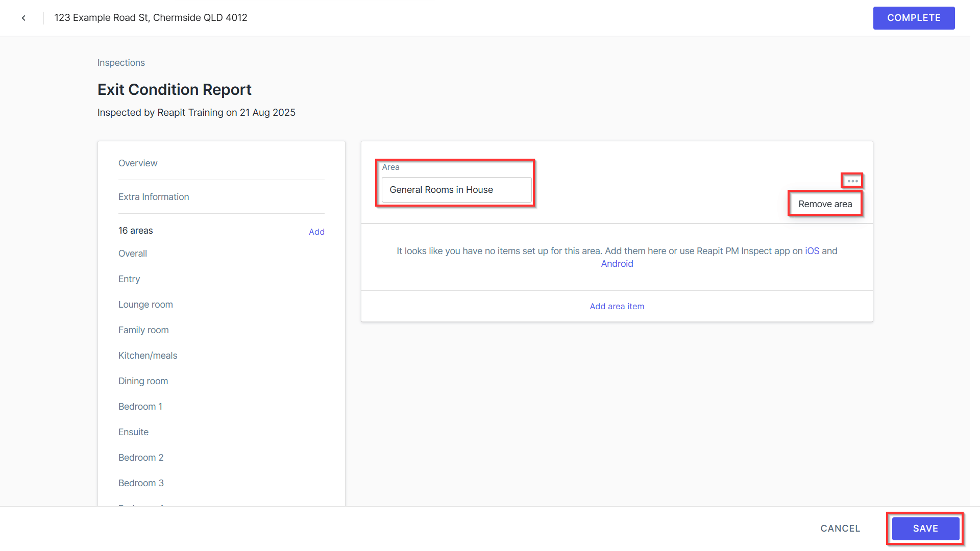Select the Overall area

(133, 254)
